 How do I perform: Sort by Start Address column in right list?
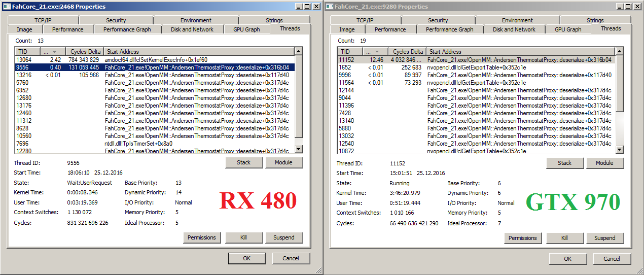point(520,52)
